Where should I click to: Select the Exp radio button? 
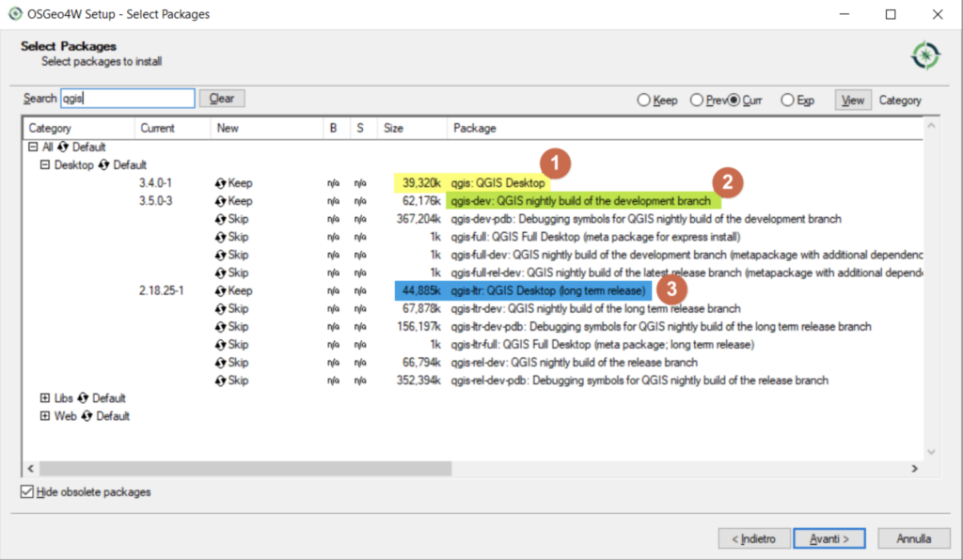787,100
